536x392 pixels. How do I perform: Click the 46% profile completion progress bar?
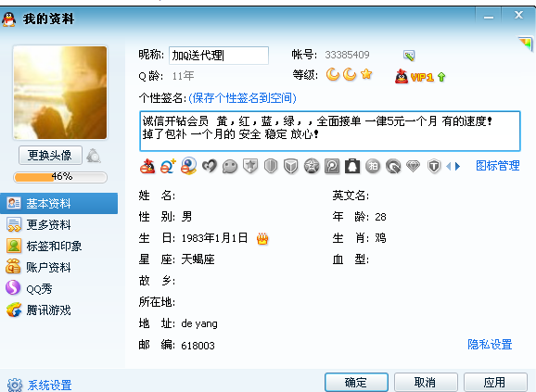point(60,177)
